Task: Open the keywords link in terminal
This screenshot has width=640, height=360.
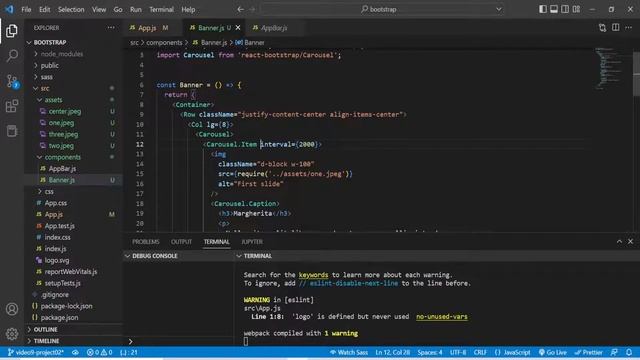Action: coord(313,275)
